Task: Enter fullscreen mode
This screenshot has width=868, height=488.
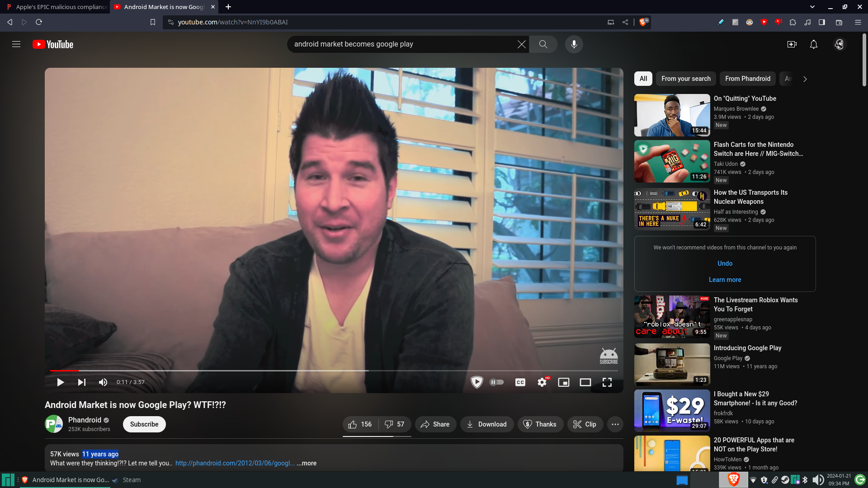Action: pyautogui.click(x=607, y=382)
